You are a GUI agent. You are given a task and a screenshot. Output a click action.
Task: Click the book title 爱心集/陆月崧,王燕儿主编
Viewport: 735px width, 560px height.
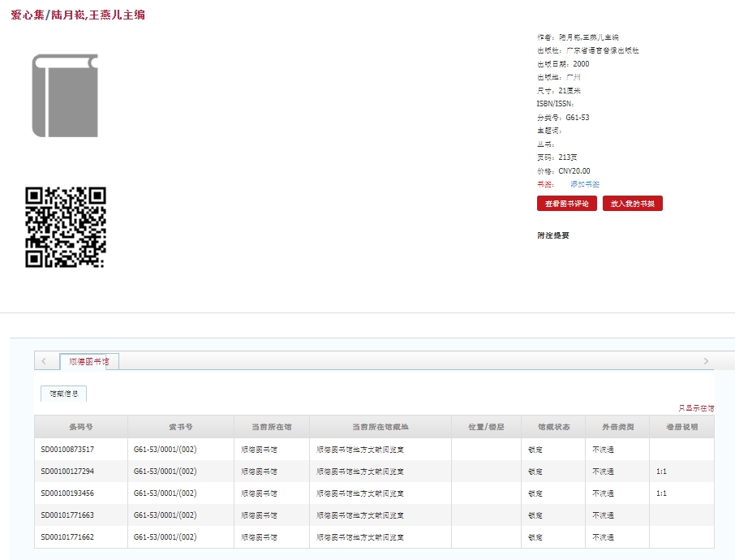(78, 15)
